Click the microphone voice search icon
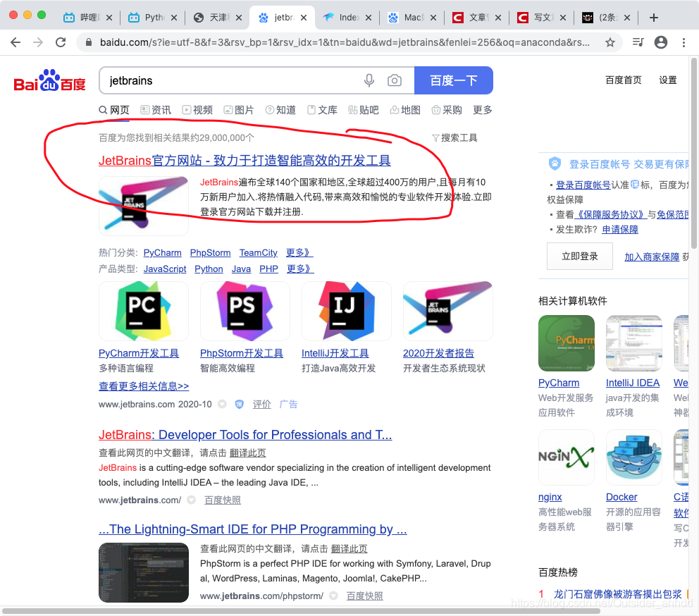Image resolution: width=699 pixels, height=616 pixels. click(x=369, y=80)
